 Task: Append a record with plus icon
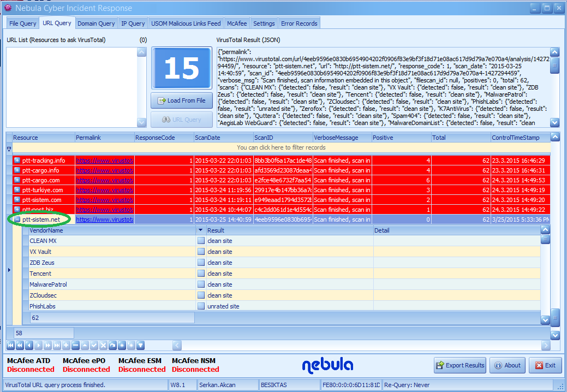point(66,346)
